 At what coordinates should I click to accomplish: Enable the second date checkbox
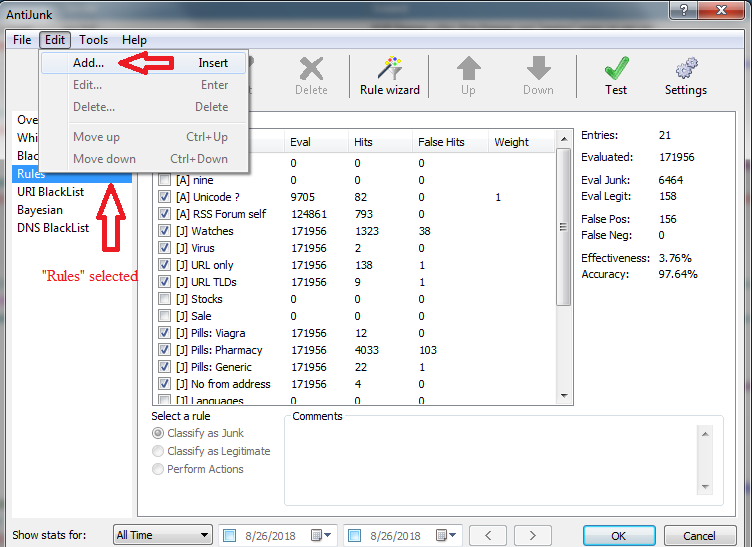[354, 535]
